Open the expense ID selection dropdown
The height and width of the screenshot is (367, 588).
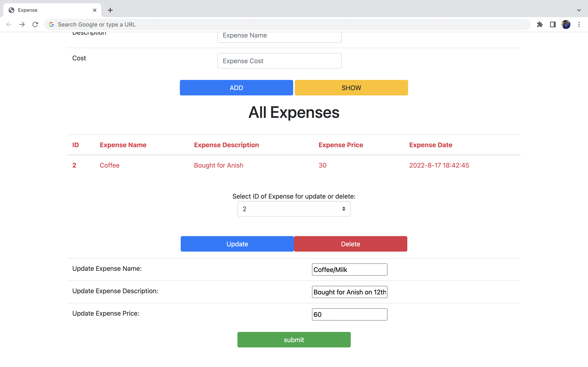pos(294,209)
